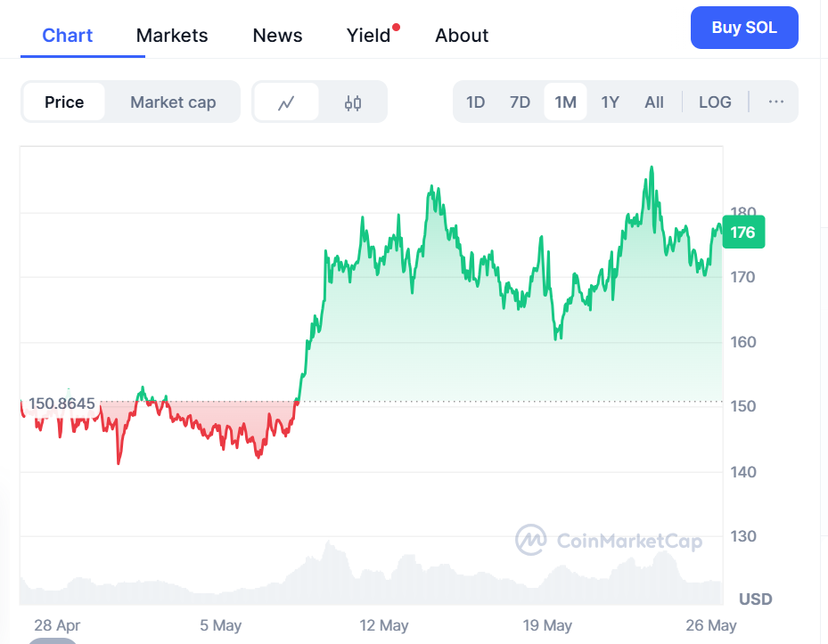Click the 19 May date label
The width and height of the screenshot is (828, 644).
[547, 625]
